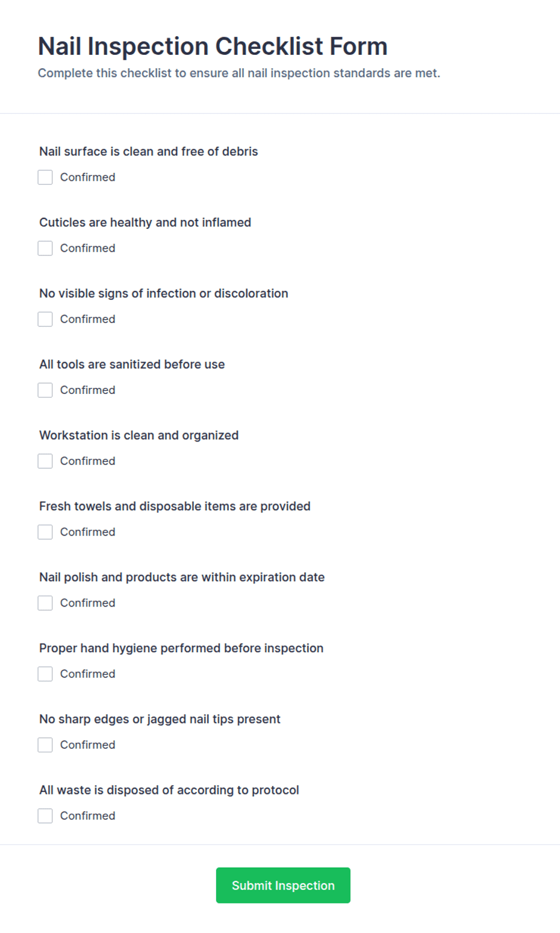Tick Confirmed for no sharp edges
Screen dimensions: 560x933
45,745
